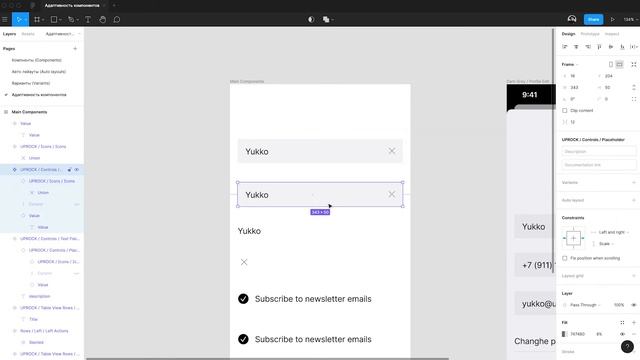Open the Left and right constraint dropdown
The image size is (640, 360).
(613, 232)
